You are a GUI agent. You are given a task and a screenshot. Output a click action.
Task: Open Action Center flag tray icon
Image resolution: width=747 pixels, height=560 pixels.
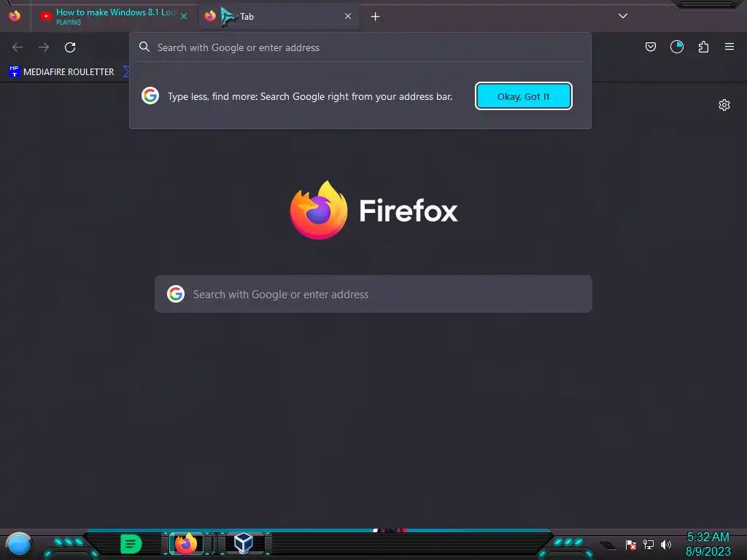point(631,544)
